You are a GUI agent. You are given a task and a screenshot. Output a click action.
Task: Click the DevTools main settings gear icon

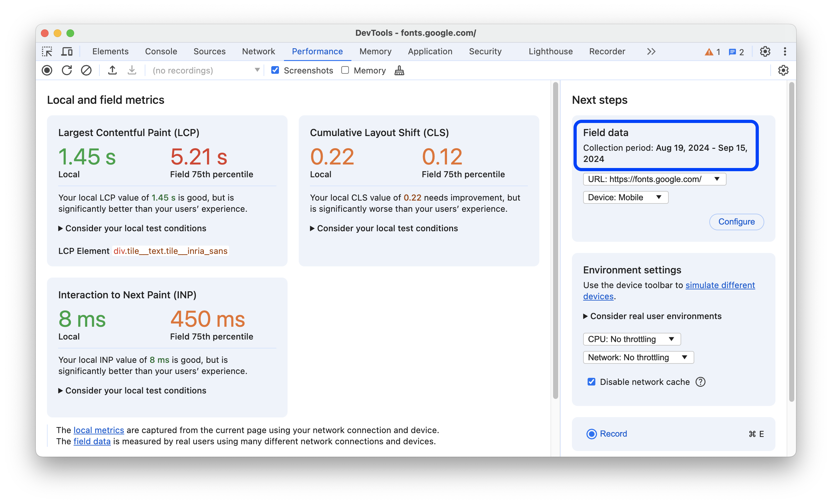766,51
